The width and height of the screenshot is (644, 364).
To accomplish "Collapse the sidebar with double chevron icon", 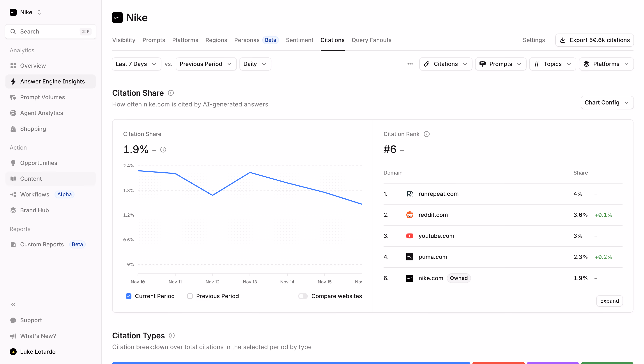I will point(13,304).
